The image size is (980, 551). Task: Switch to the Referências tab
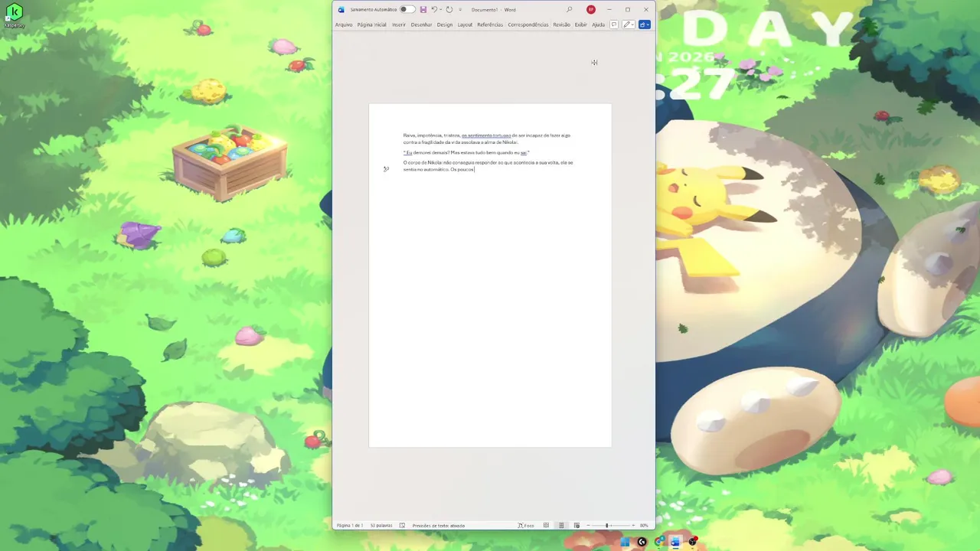pos(490,24)
